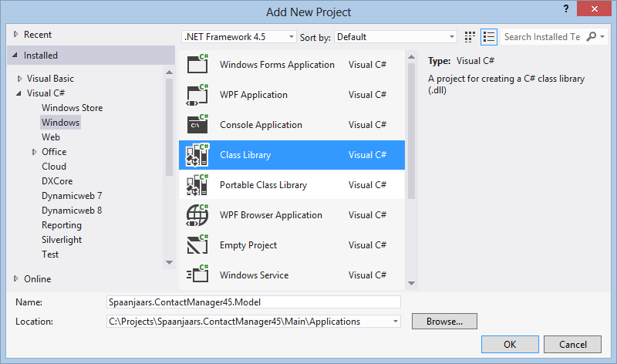Open the Sort by dropdown
Screen dimensions: 617x364
(x=452, y=37)
